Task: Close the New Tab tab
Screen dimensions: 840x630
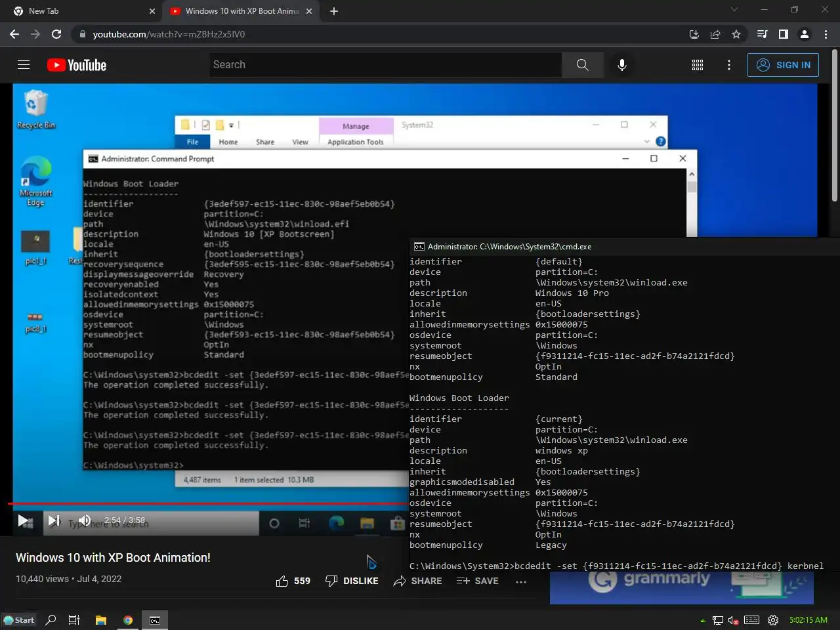Action: click(x=152, y=11)
